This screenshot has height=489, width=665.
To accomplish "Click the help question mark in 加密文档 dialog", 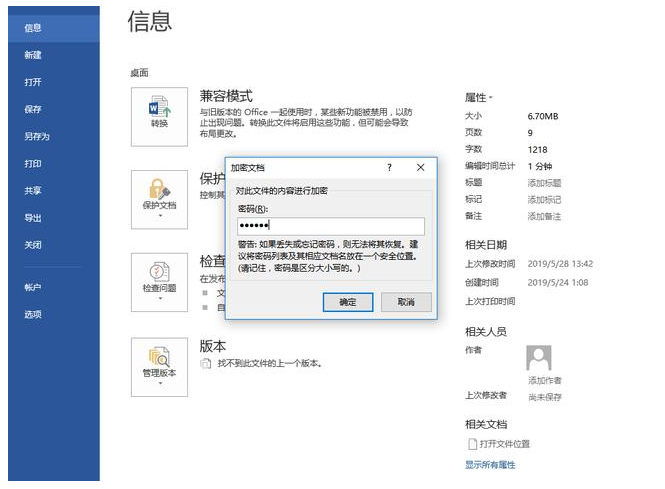I will 389,168.
